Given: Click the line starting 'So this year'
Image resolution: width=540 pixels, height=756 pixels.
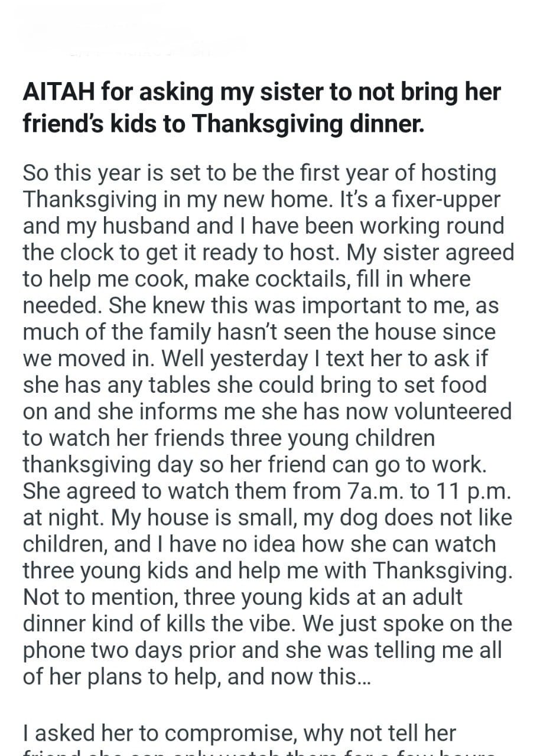Looking at the screenshot, I should pos(259,174).
